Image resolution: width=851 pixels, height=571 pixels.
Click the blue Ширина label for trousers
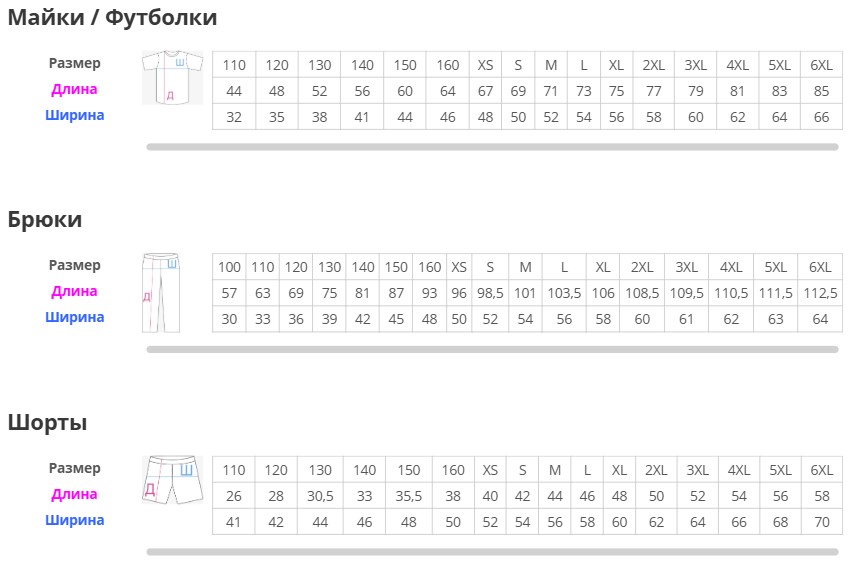(x=74, y=317)
